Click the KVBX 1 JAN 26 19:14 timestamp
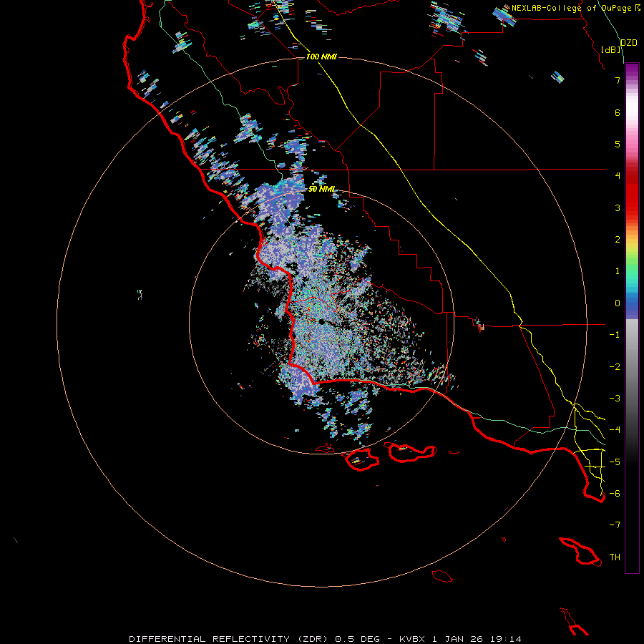The width and height of the screenshot is (644, 644). point(460,639)
